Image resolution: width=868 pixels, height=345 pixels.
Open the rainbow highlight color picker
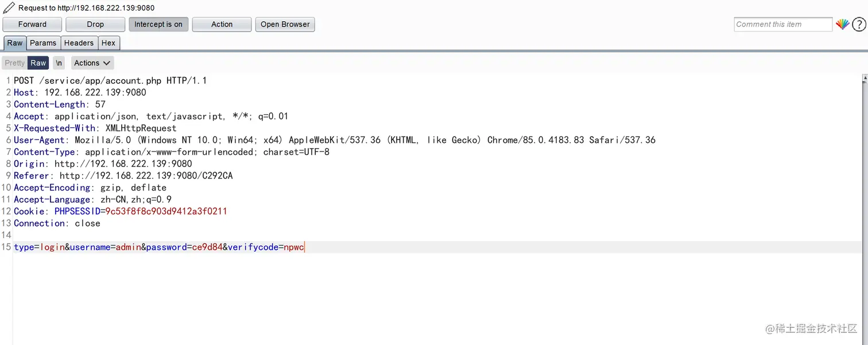click(842, 24)
